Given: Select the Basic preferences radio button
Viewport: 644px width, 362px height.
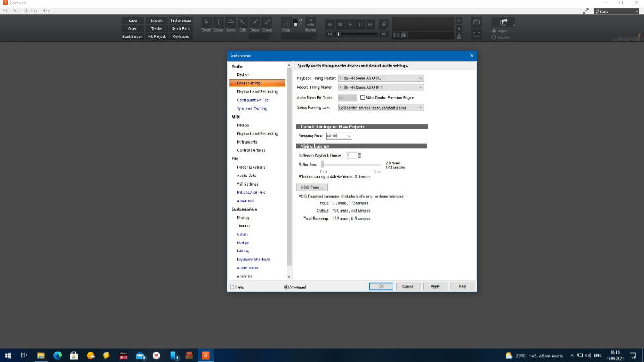Looking at the screenshot, I should click(232, 287).
